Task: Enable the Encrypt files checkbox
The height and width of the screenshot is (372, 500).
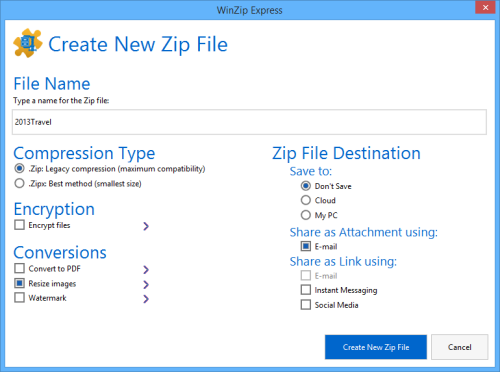Action: (x=19, y=225)
